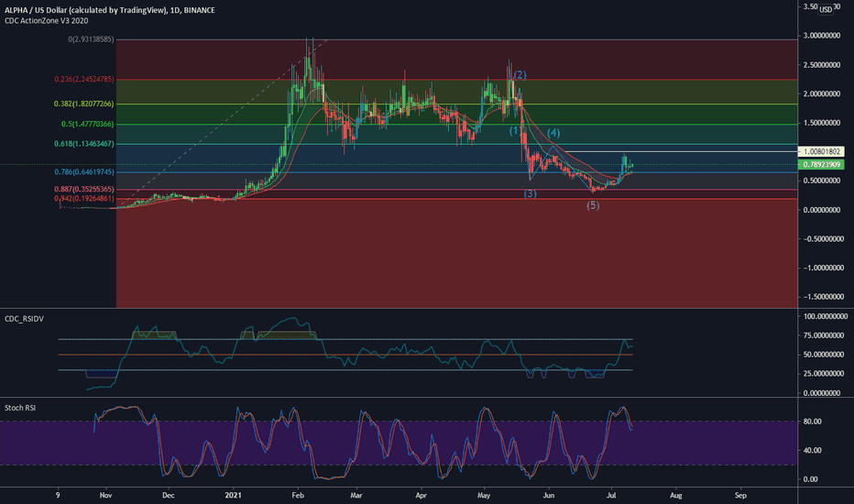Select the 0.786(0.64619745) Fibonacci label
Image resolution: width=854 pixels, height=504 pixels.
84,171
